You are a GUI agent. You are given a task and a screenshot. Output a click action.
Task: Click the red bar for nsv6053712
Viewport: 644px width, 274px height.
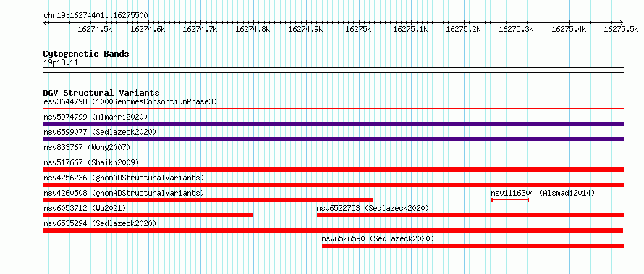tap(148, 215)
